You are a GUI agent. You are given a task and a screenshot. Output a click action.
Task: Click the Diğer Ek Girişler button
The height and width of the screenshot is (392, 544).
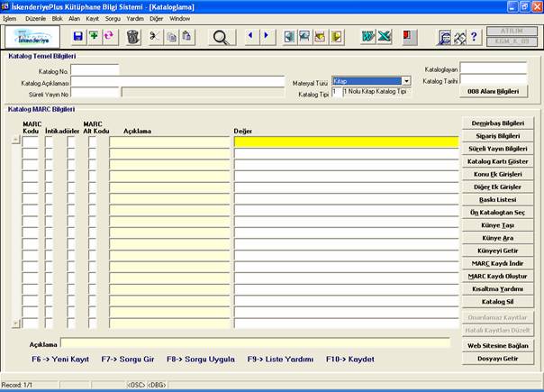pos(498,187)
